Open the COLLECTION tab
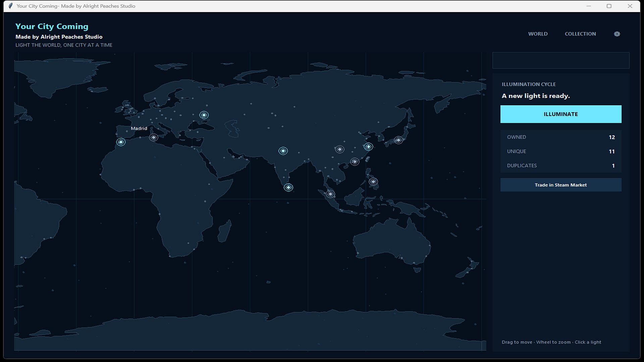 tap(580, 34)
